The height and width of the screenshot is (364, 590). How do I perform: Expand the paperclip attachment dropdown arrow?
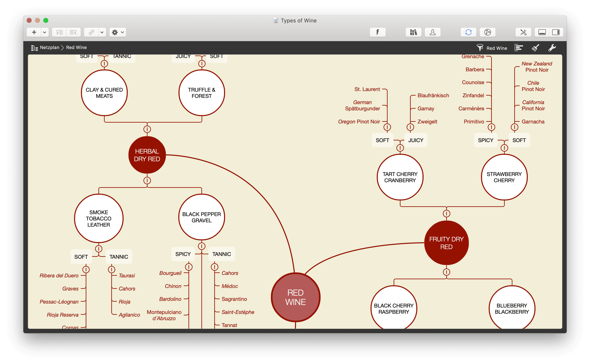pyautogui.click(x=102, y=32)
